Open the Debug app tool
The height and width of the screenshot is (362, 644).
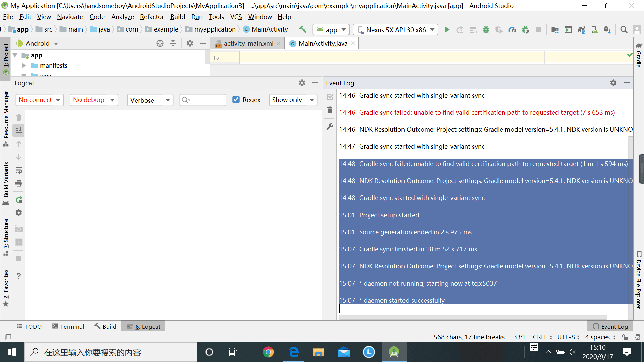486,29
